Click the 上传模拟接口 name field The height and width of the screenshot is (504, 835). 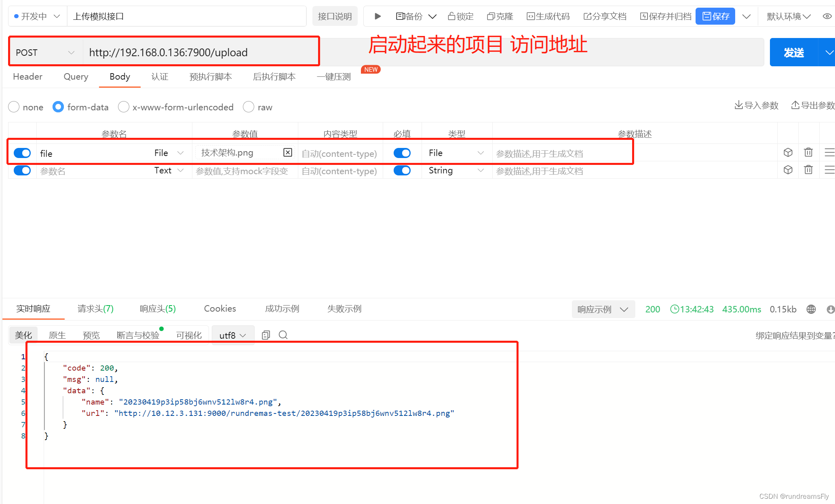[187, 16]
